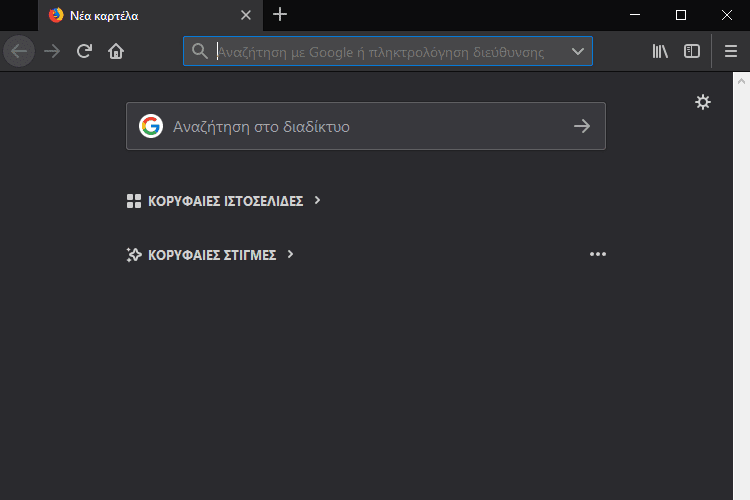This screenshot has height=500, width=750.
Task: Reload the current page
Action: 84,51
